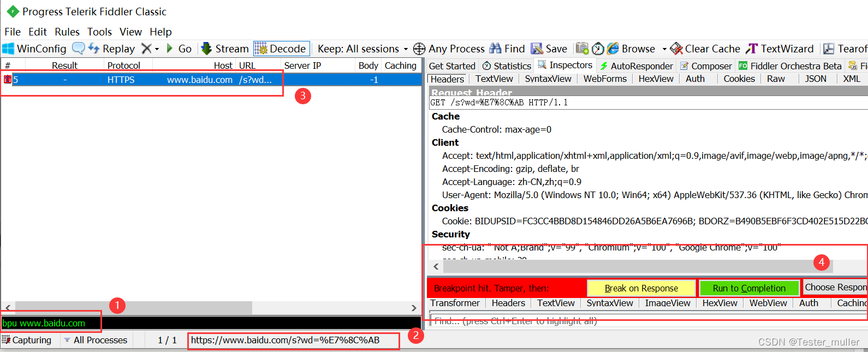
Task: Click the QuickExec command box with bpu
Action: tap(211, 323)
